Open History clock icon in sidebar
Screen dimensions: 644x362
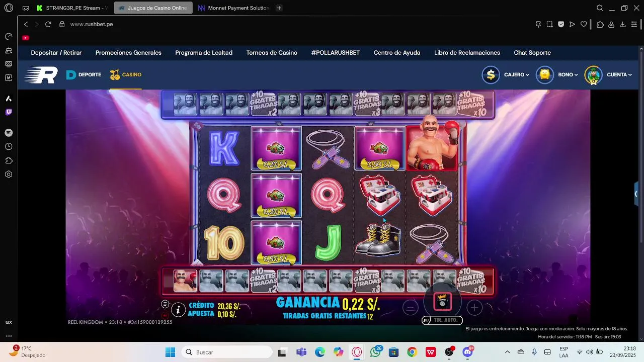click(x=9, y=146)
